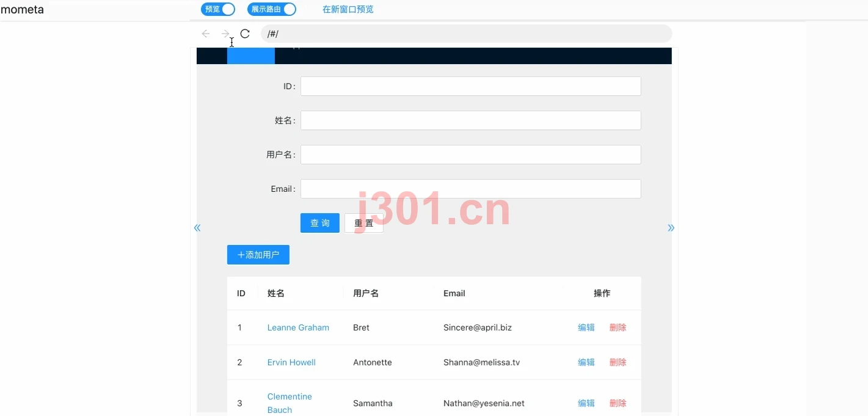The image size is (868, 416).
Task: Click the +添加用户 button
Action: [258, 255]
